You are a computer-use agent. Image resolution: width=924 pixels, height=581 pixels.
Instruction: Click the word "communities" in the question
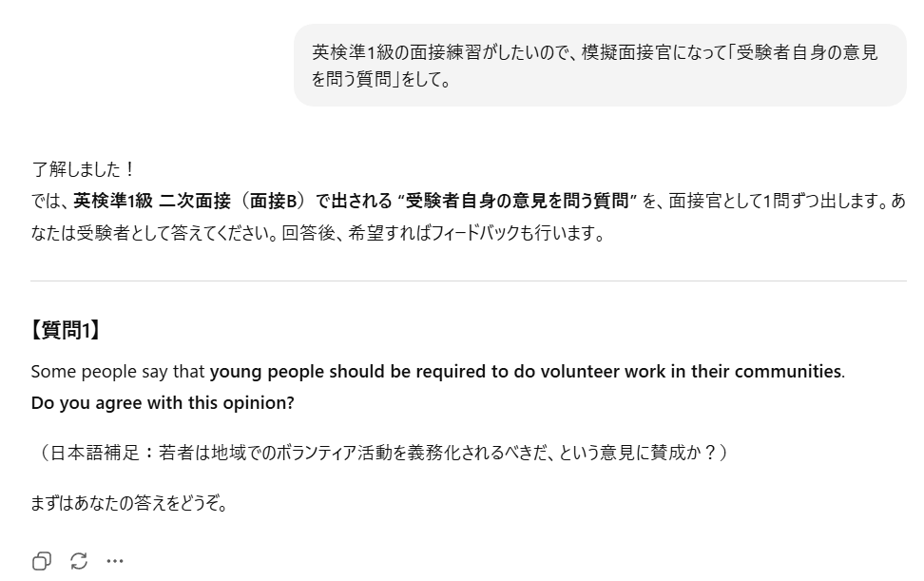[x=783, y=371]
